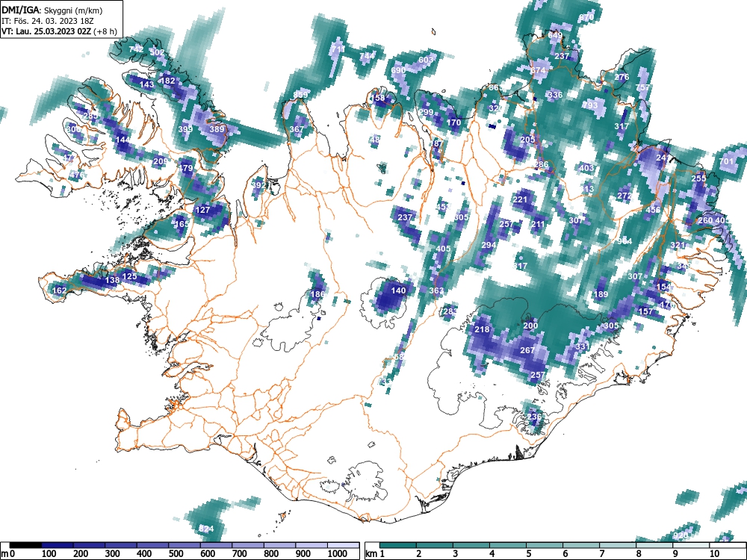Viewport: 747px width, 560px height.
Task: Click the visibility value '294'
Action: (489, 245)
